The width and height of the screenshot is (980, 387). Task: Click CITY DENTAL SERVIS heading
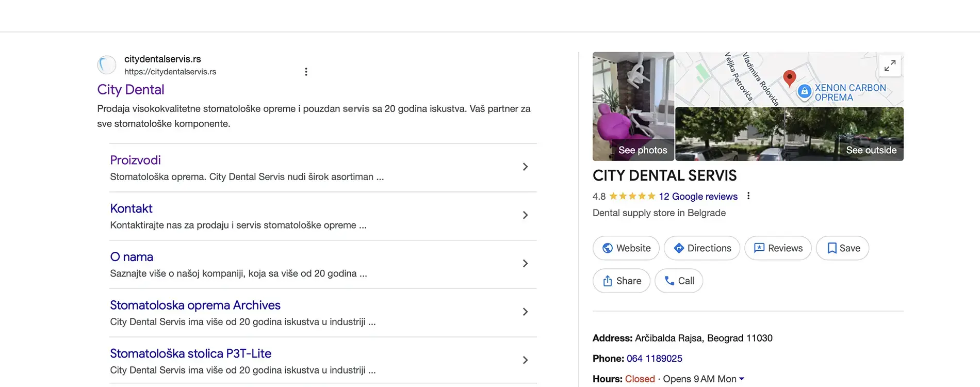[x=664, y=176]
